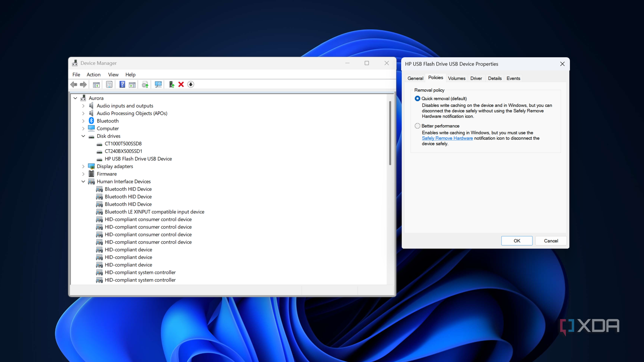Select Quick removal (default) radio button

(418, 99)
